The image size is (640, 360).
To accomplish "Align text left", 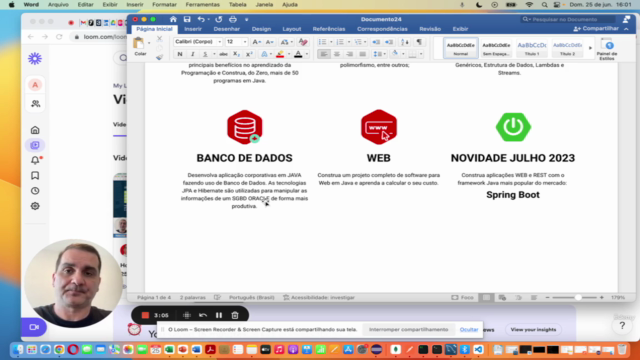I will 324,54.
